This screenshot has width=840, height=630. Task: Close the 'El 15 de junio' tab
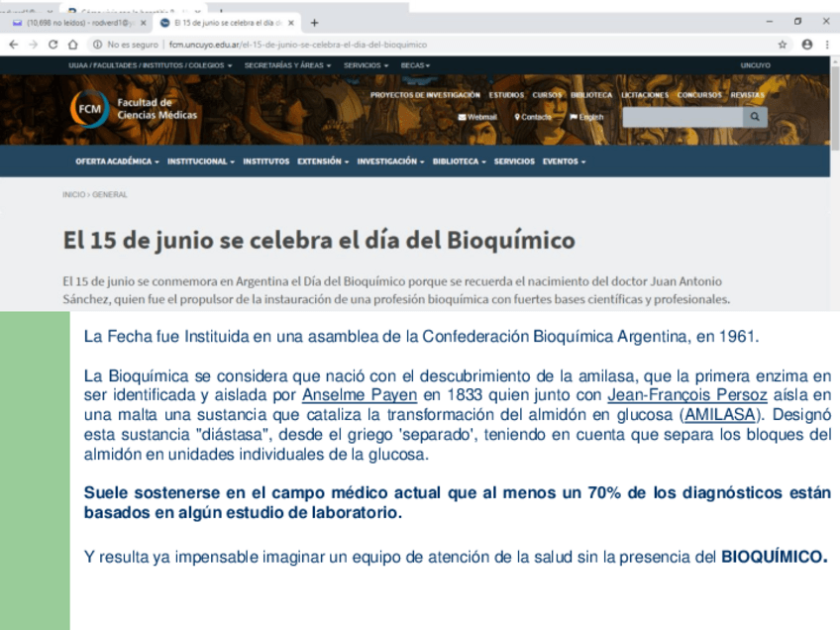291,23
